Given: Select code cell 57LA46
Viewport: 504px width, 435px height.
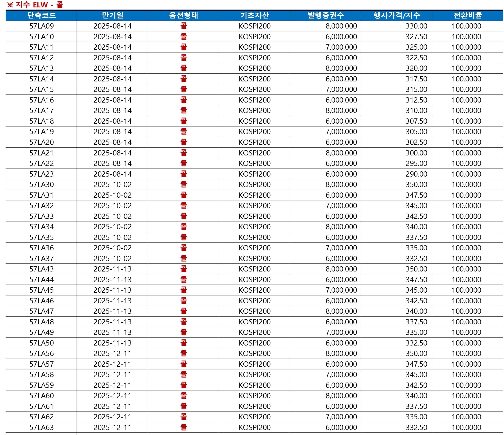Looking at the screenshot, I should coord(42,301).
